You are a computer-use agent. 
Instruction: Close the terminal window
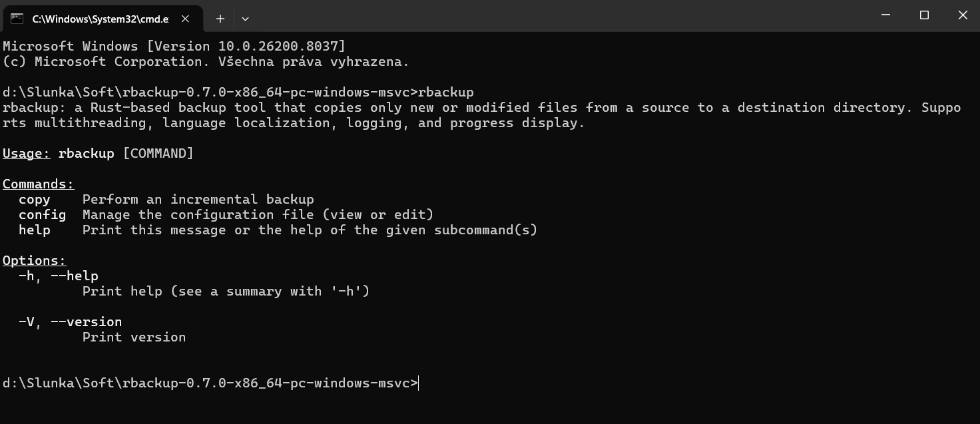(x=963, y=15)
